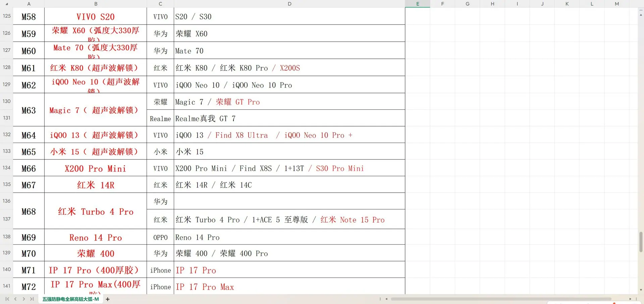Go to last sheet navigation arrow
Viewport: 644px width, 304px height.
point(32,299)
